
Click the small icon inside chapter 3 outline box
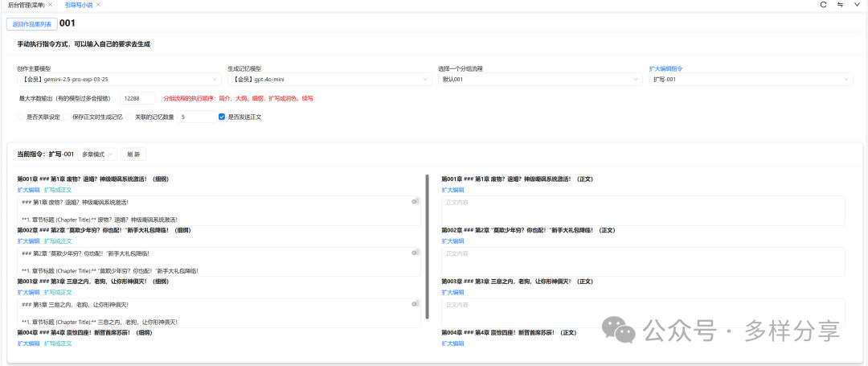click(x=414, y=304)
